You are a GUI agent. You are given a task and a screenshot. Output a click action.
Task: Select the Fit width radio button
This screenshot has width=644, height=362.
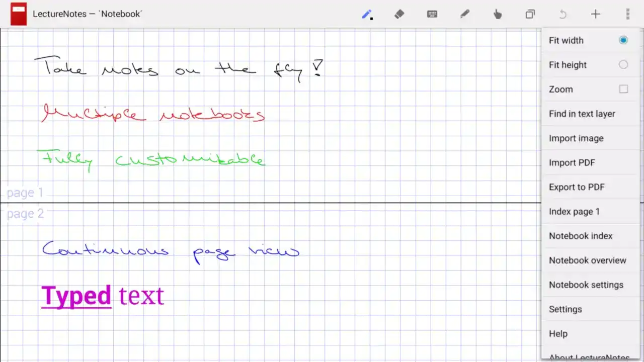(x=623, y=40)
